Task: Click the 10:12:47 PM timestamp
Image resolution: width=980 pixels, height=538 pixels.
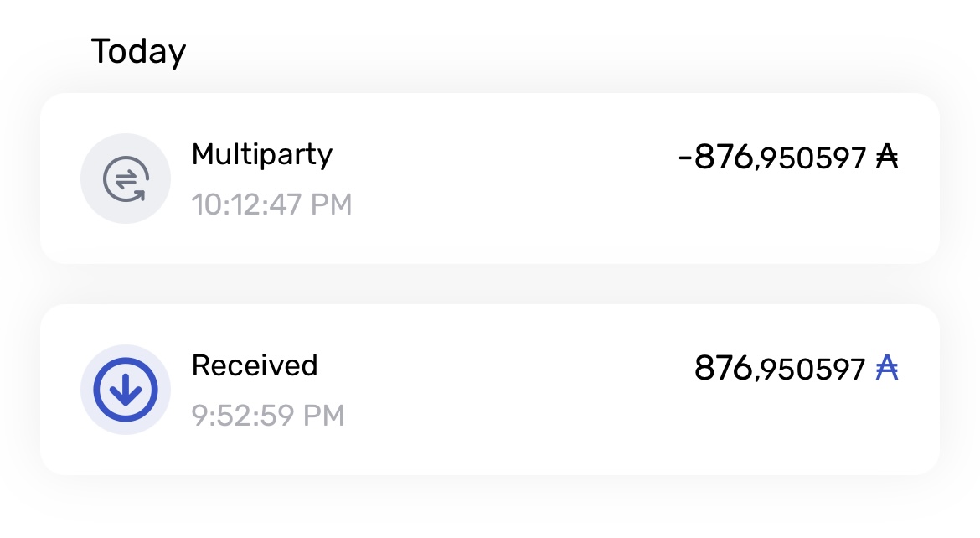Action: pyautogui.click(x=271, y=204)
